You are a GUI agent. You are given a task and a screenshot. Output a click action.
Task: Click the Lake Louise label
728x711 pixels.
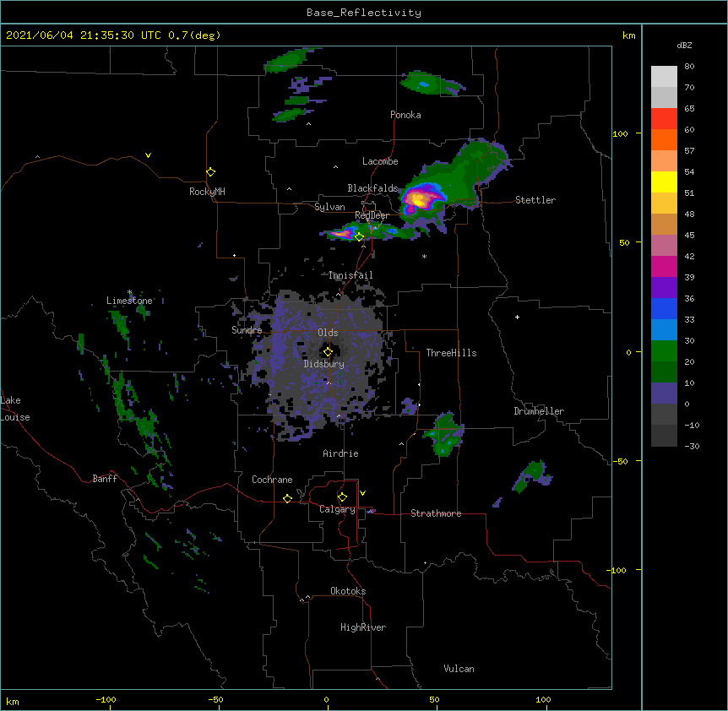tap(15, 409)
